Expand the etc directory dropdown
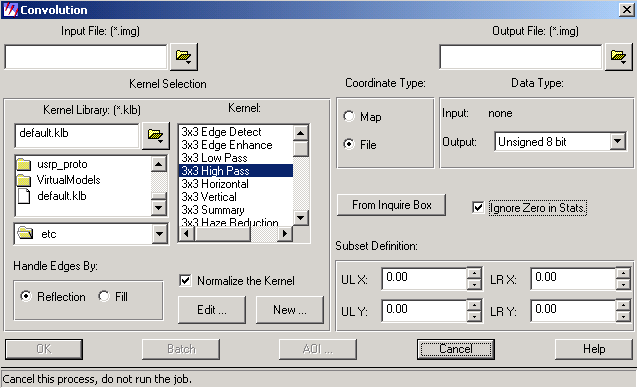637x388 pixels. click(x=159, y=234)
